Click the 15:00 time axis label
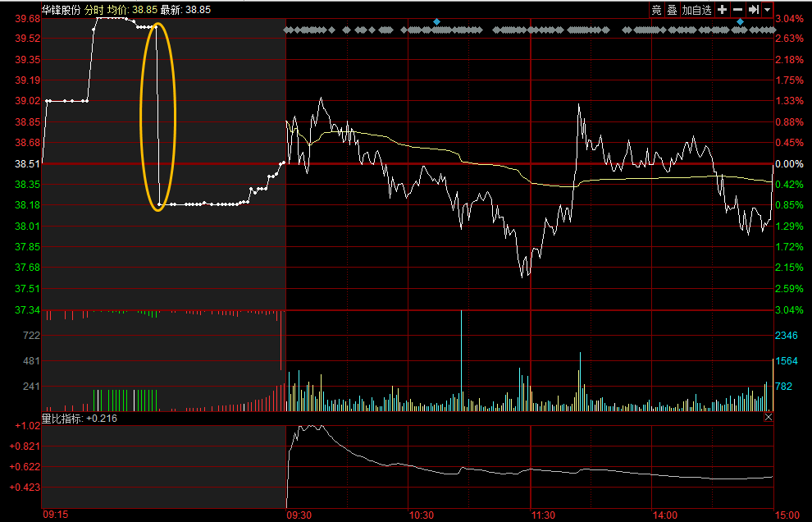The image size is (812, 522). pyautogui.click(x=787, y=515)
